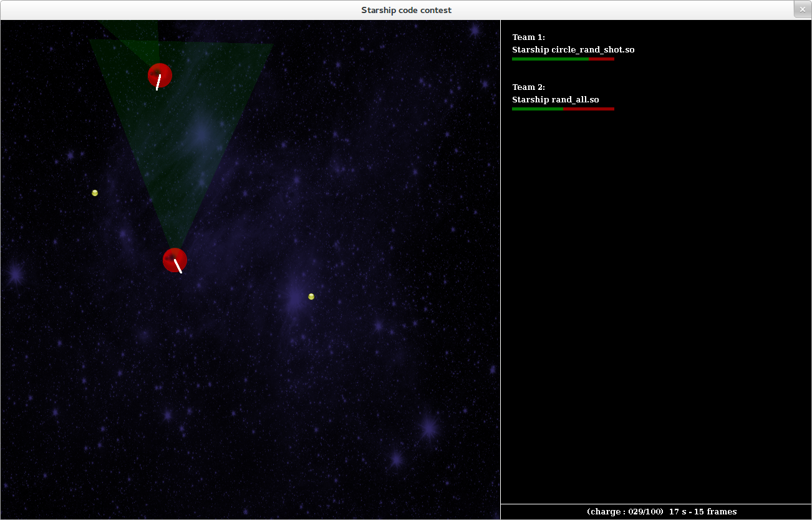
Task: Close the Starship code contest window
Action: [803, 9]
